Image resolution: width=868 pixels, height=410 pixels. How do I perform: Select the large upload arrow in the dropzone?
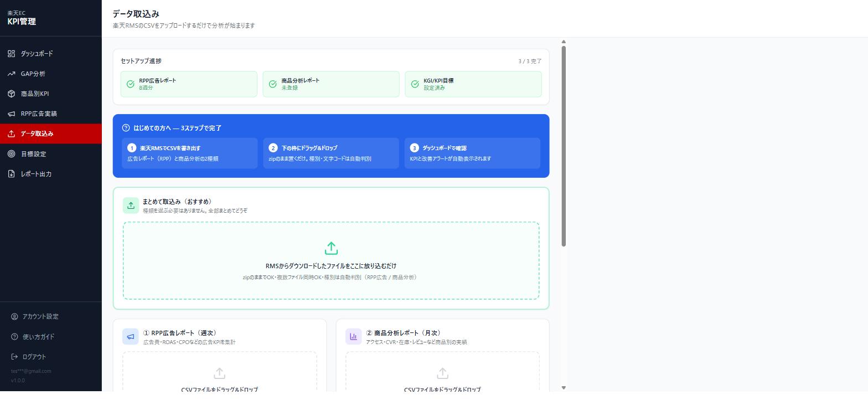pos(331,248)
